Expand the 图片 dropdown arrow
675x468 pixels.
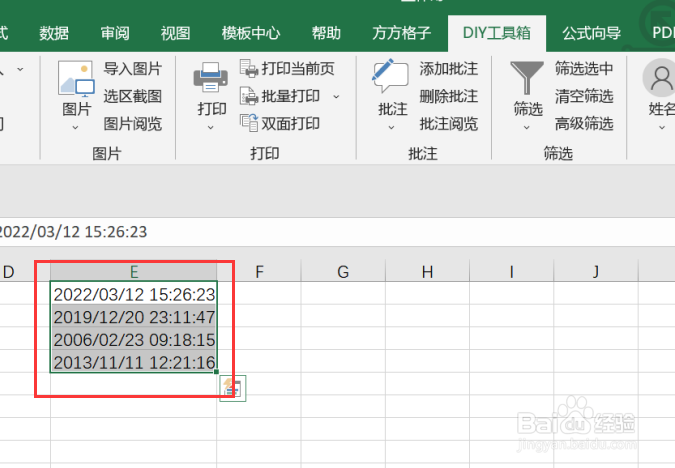75,127
